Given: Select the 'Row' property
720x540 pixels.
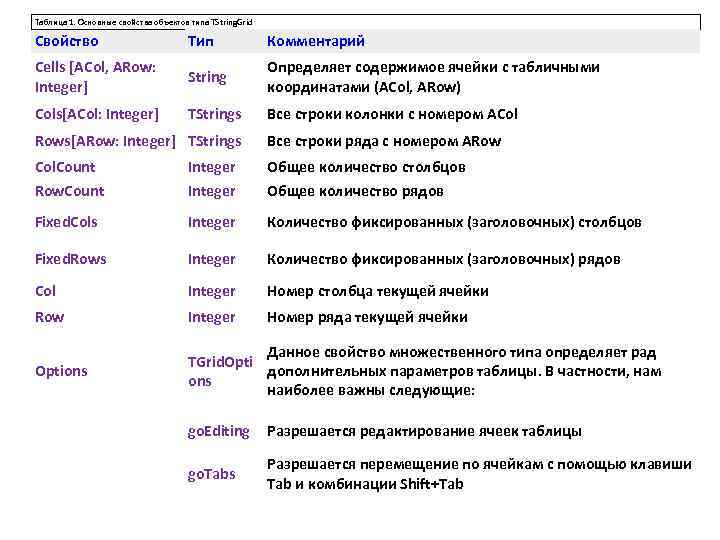Looking at the screenshot, I should (x=49, y=317).
